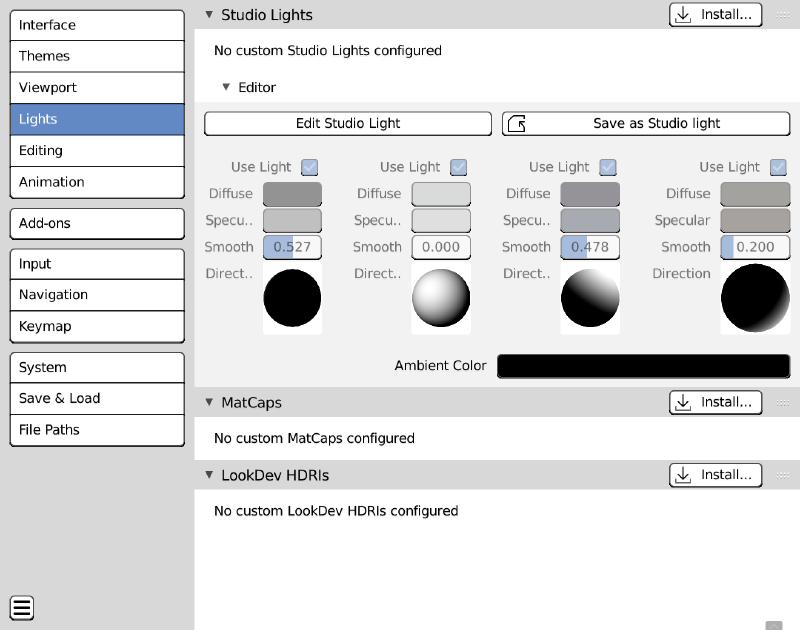The image size is (800, 630).
Task: Click the LookDev HDRIs Install download icon
Action: click(684, 475)
